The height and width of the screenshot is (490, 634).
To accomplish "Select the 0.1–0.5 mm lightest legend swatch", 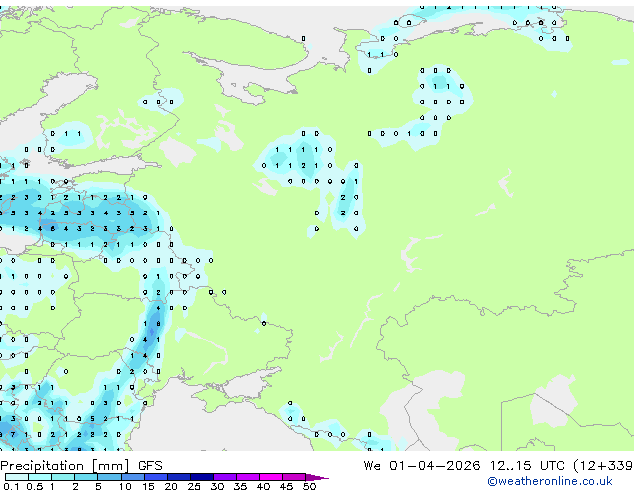I will tap(17, 477).
